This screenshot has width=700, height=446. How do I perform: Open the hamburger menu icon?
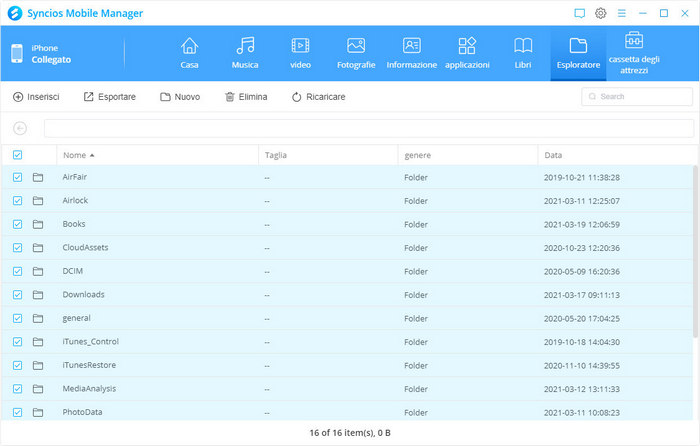[x=621, y=13]
